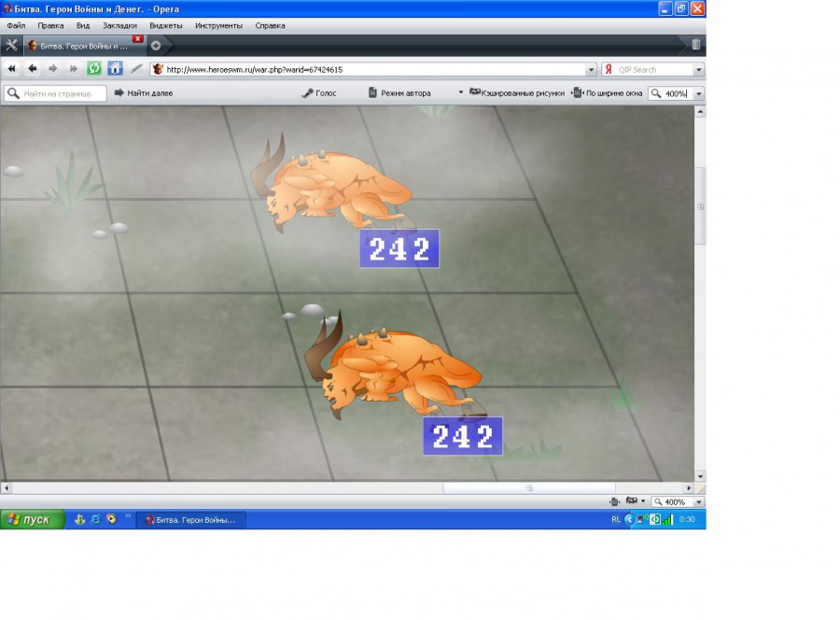
Task: Click the Opera logo in title bar
Action: (x=7, y=8)
